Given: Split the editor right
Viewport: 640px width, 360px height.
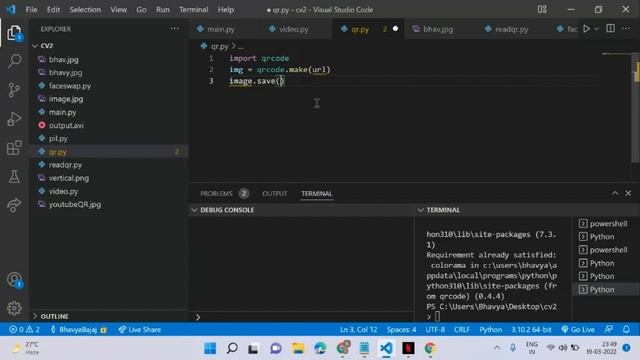Looking at the screenshot, I should pyautogui.click(x=611, y=29).
